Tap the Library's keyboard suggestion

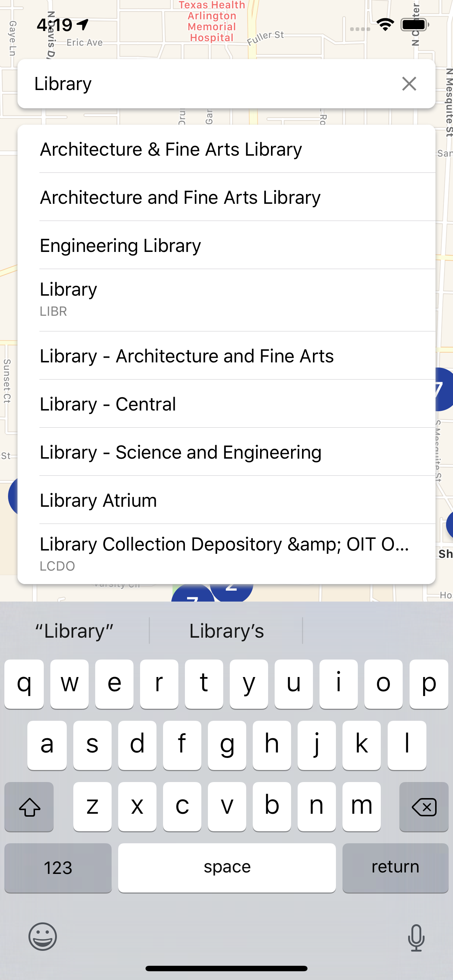(226, 631)
